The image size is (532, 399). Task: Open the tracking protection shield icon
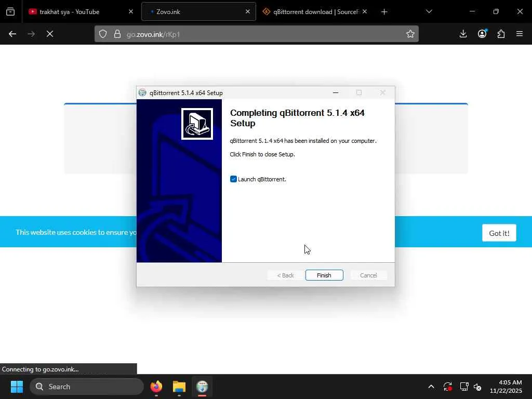click(x=103, y=34)
